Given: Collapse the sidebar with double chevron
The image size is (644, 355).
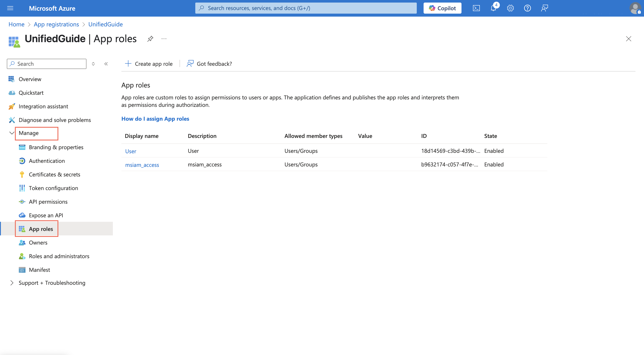Looking at the screenshot, I should click(106, 64).
